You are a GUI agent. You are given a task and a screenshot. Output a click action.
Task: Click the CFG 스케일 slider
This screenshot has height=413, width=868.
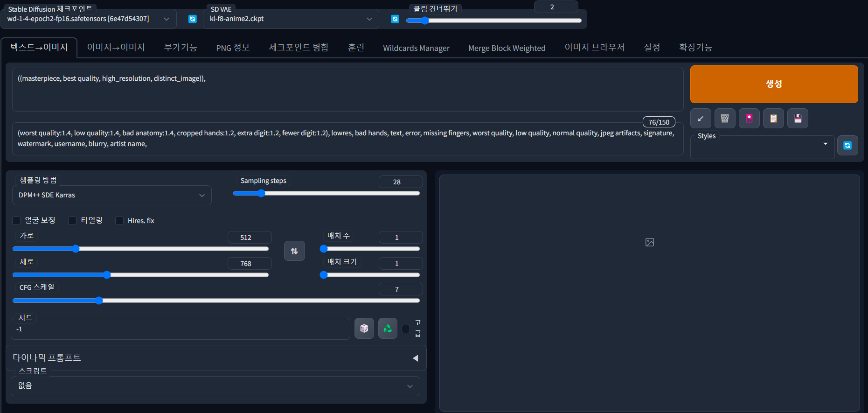click(x=216, y=301)
